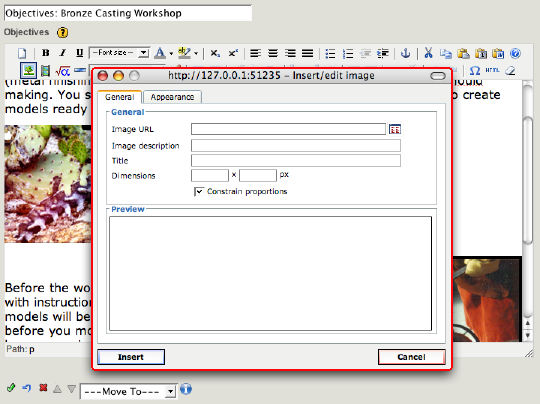Screen dimensions: 540x404
Task: Click the Image description input field
Action: click(296, 146)
